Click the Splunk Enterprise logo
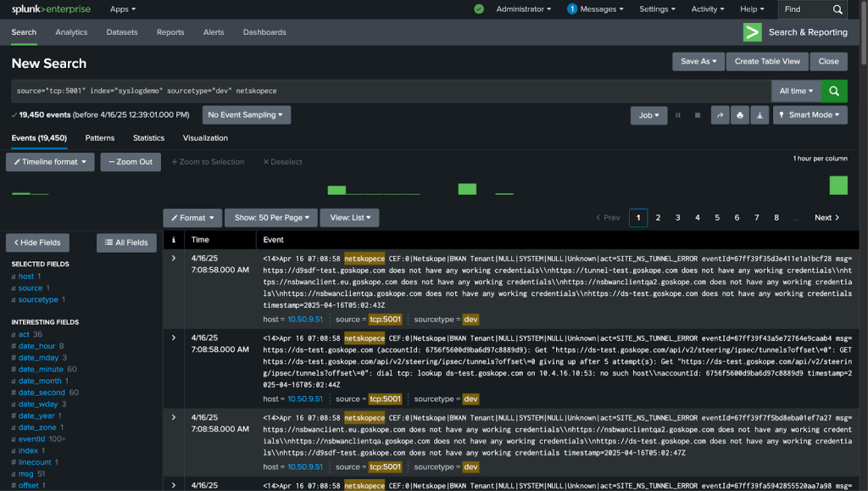This screenshot has height=491, width=868. click(x=51, y=9)
